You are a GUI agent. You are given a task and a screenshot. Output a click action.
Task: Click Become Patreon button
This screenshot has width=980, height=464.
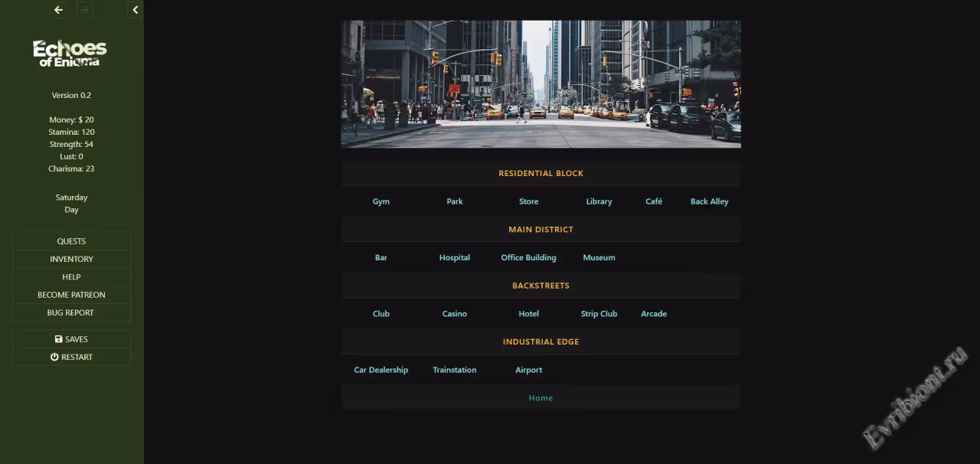71,295
